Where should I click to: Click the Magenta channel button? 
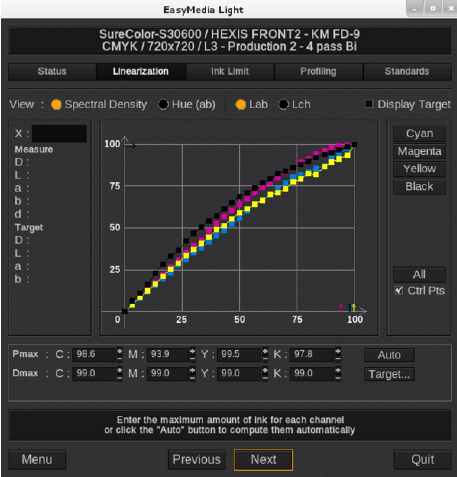pos(419,151)
